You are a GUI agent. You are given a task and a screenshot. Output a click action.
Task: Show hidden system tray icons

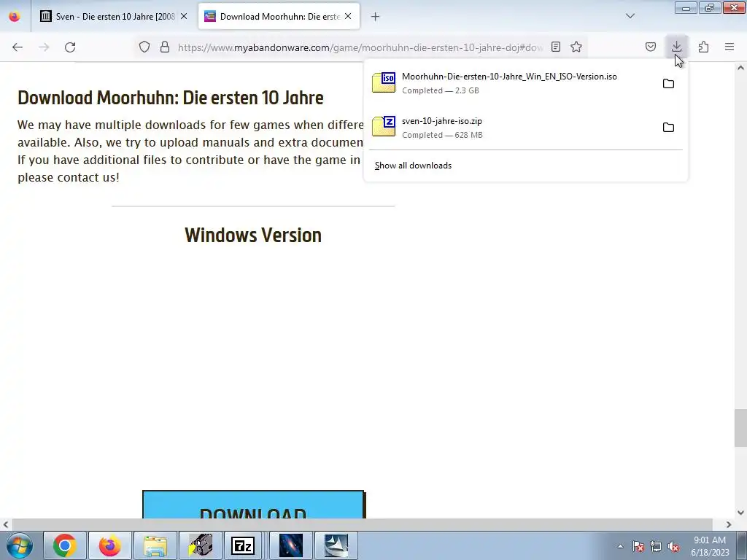point(620,546)
